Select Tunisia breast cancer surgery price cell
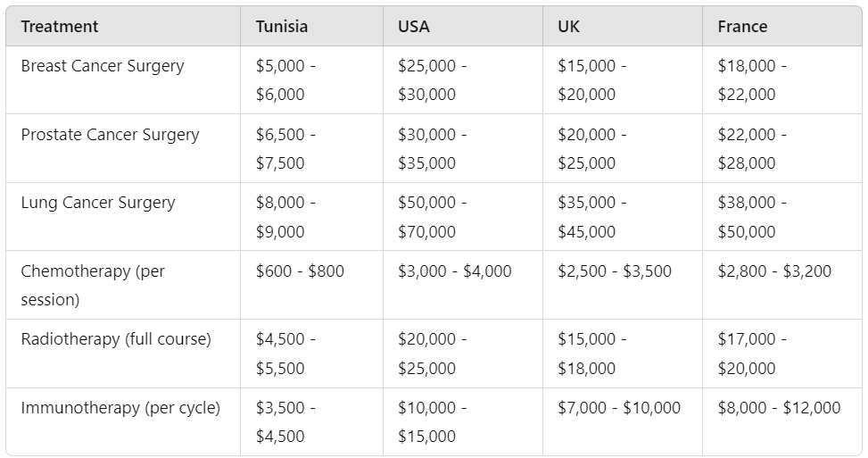 286,80
